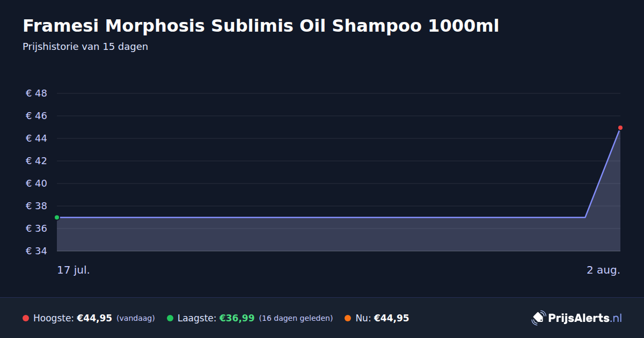The width and height of the screenshot is (644, 338).
Task: Click the € 40 axis label
Action: 36,183
